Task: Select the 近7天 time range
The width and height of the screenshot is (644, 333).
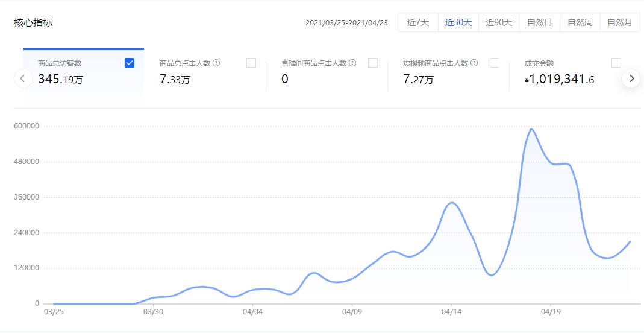Action: tap(418, 22)
